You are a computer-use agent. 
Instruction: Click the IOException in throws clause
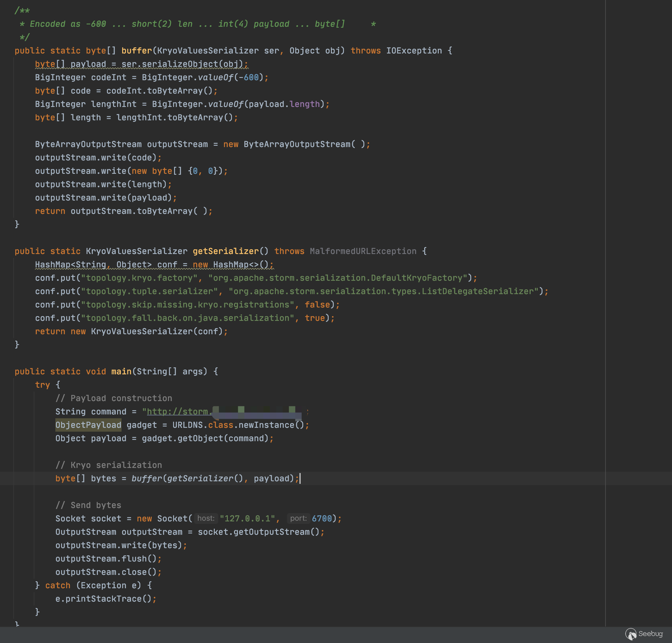(x=414, y=51)
